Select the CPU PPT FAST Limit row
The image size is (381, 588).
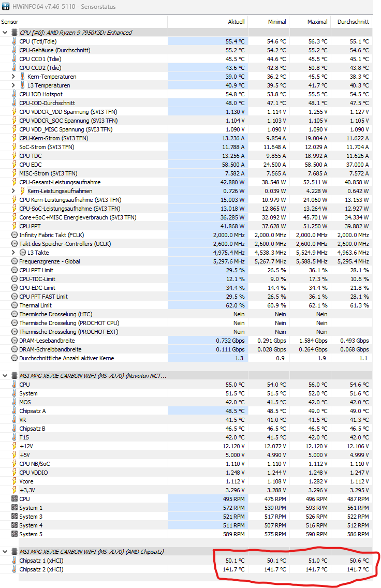[186, 297]
